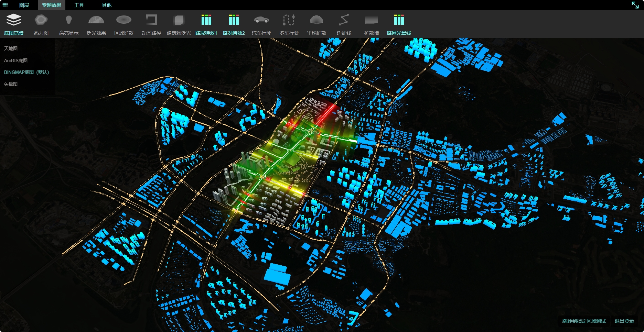Select the 高亮显示 highlight icon

[69, 21]
